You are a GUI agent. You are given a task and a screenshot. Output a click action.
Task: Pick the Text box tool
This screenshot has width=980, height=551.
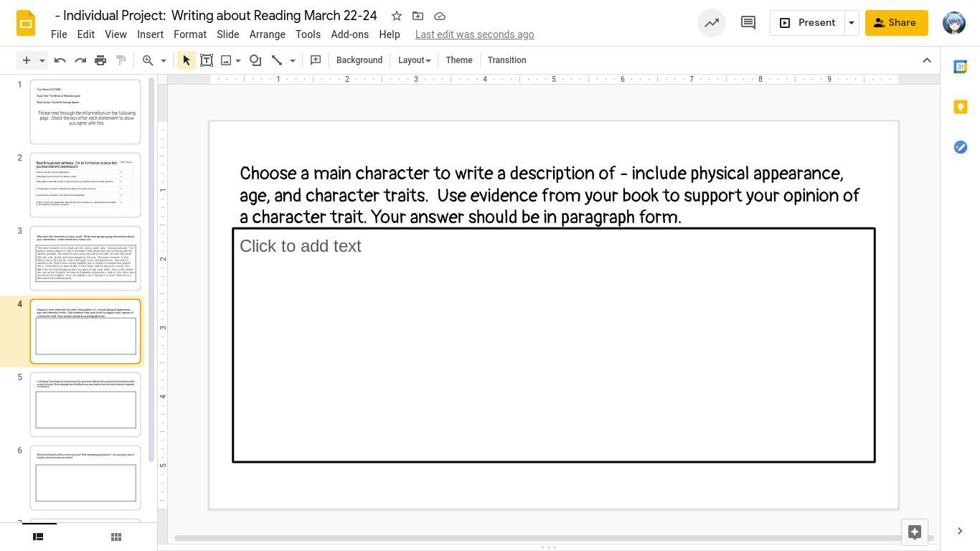207,60
